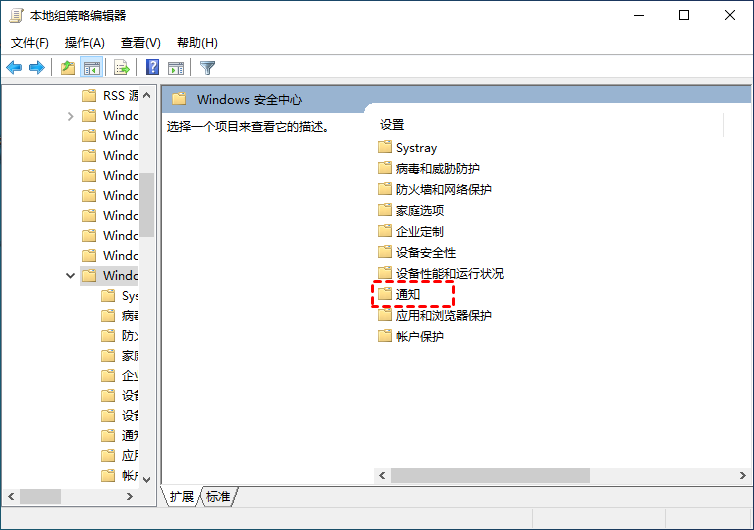The height and width of the screenshot is (530, 754).
Task: Select the highlighted Windows tree node
Action: pos(110,276)
